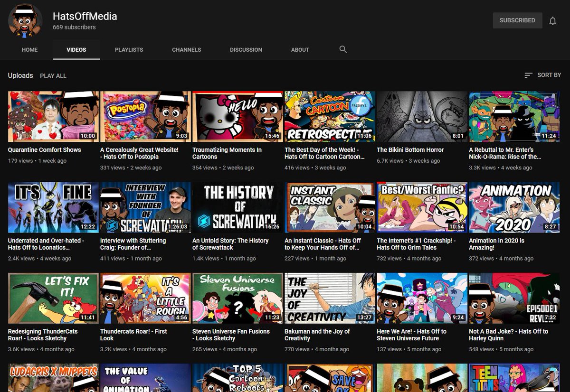570x392 pixels.
Task: Click title Bakuman and the Joy of Creativity
Action: tap(317, 335)
